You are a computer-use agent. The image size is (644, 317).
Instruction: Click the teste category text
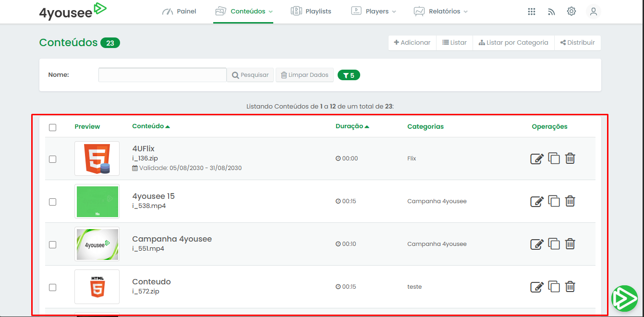click(414, 287)
